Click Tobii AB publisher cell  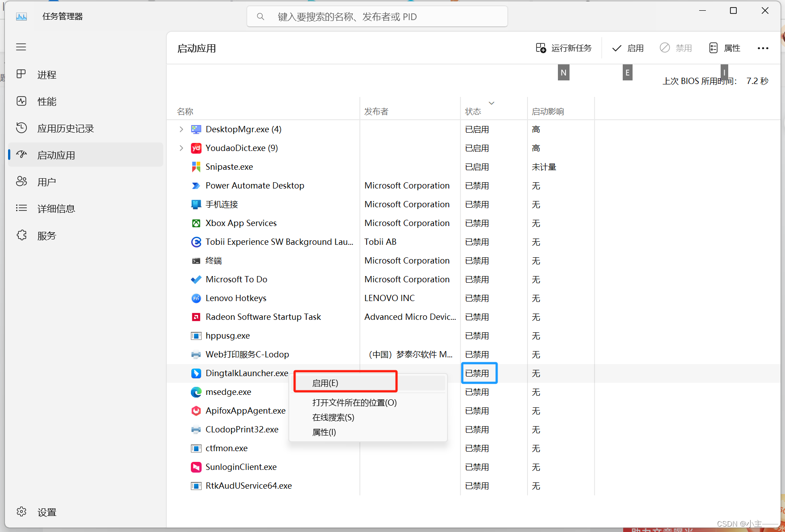click(x=380, y=242)
